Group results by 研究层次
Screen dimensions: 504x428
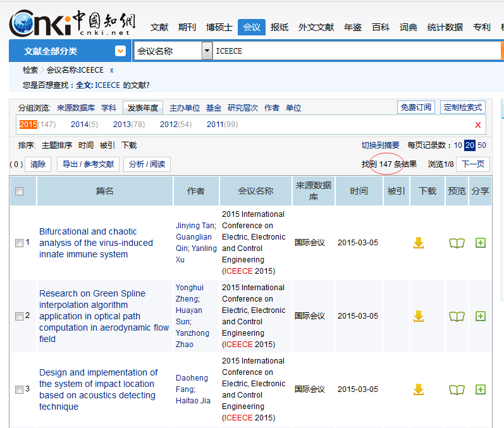243,108
